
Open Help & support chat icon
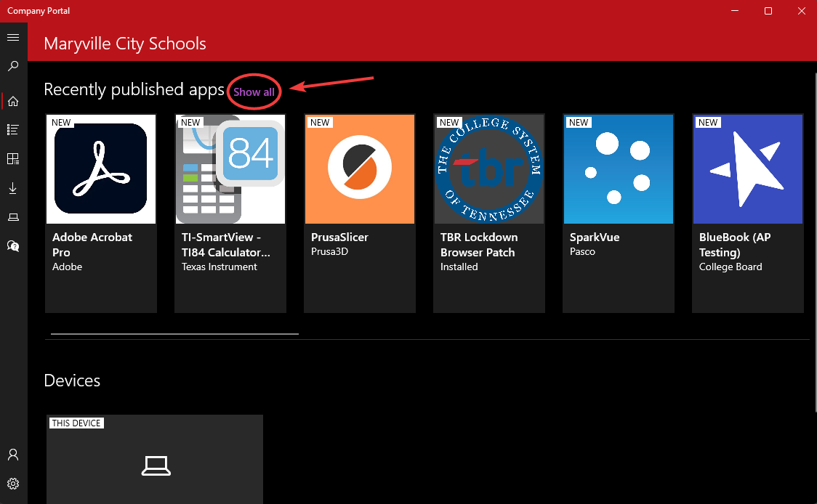pyautogui.click(x=13, y=245)
